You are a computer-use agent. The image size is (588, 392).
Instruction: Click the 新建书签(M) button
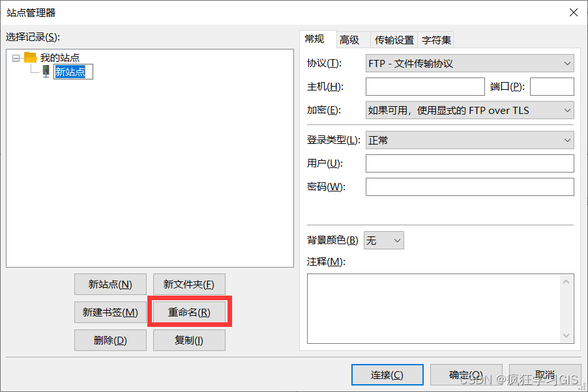[110, 312]
